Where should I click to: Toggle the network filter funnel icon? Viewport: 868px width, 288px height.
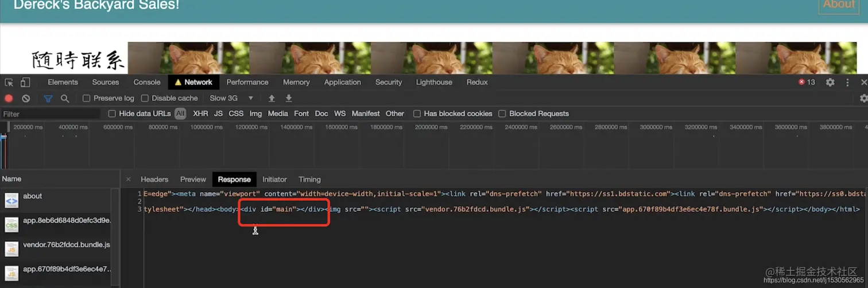pos(48,99)
